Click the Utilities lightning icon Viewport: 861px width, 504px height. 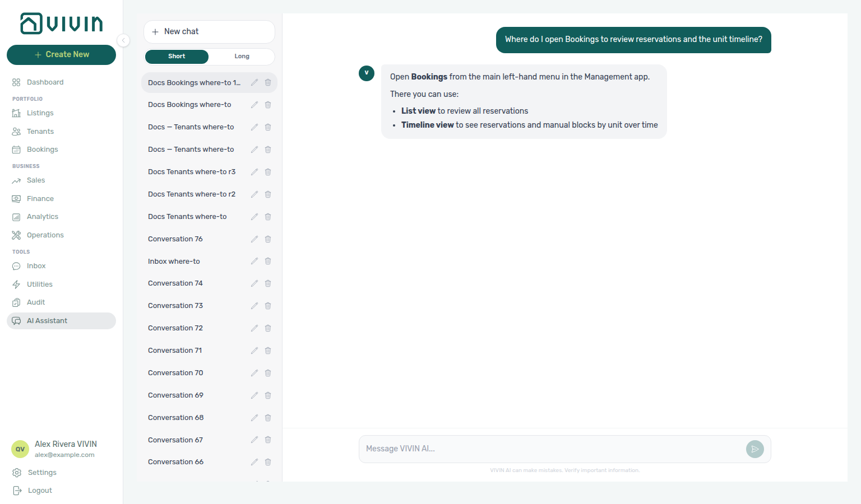pyautogui.click(x=16, y=284)
